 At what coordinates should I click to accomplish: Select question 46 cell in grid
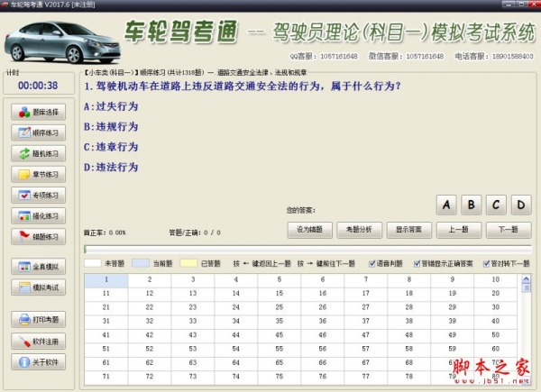[322, 335]
